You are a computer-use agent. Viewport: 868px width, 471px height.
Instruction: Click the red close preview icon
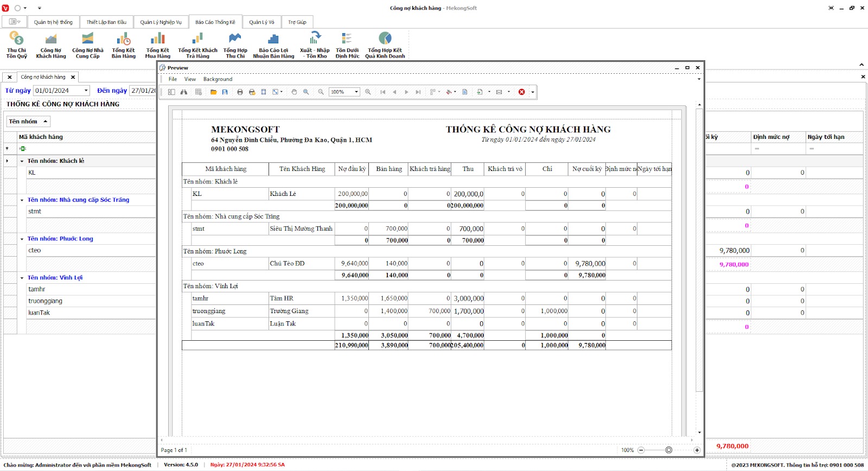pos(521,92)
